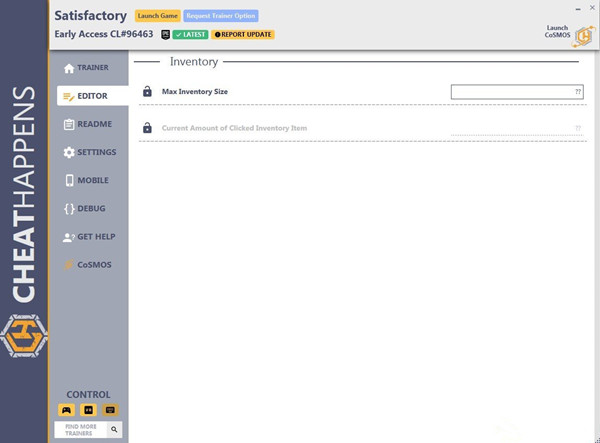Viewport: 600px width, 443px height.
Task: Click the Request Trainer Option button
Action: pos(221,16)
